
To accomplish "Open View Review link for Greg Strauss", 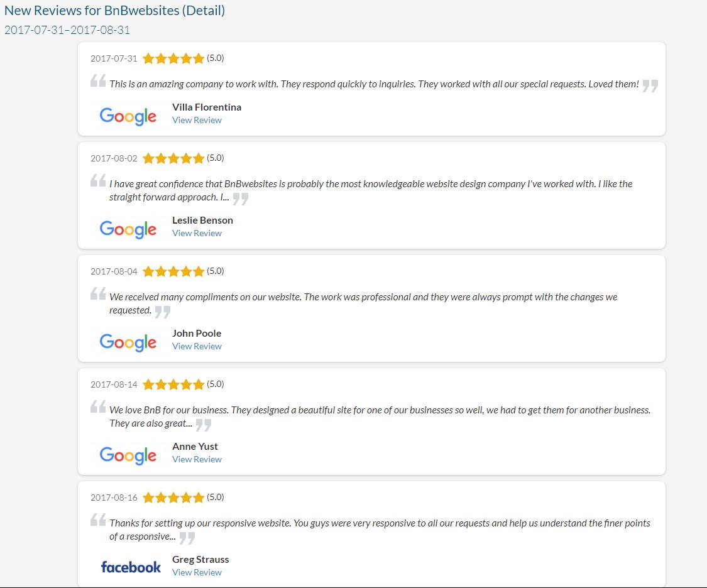I will point(197,572).
